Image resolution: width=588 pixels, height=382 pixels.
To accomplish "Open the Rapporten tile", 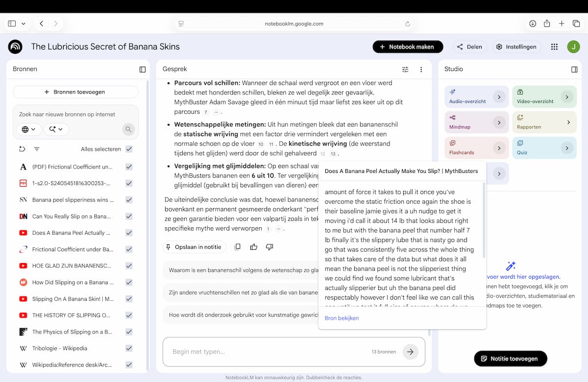I will click(544, 122).
